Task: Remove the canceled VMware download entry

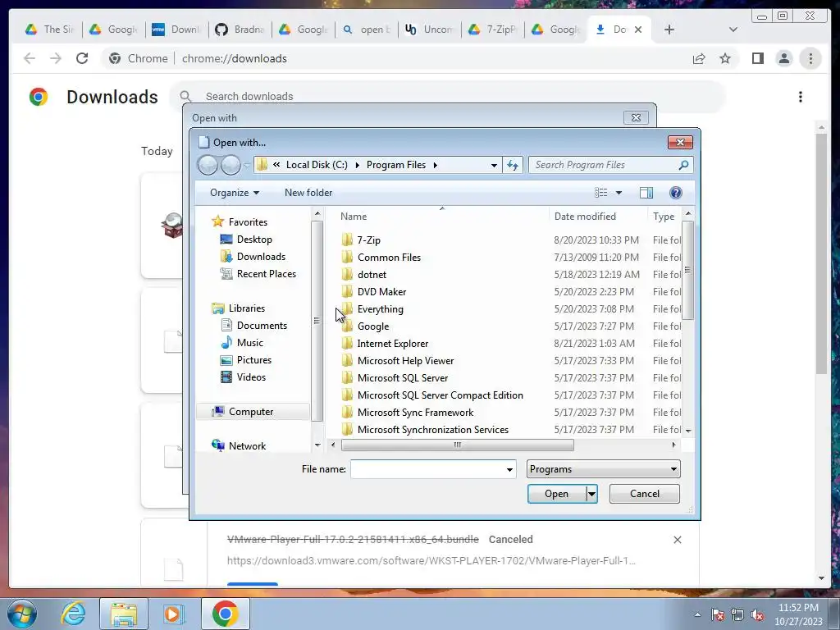Action: 677,540
